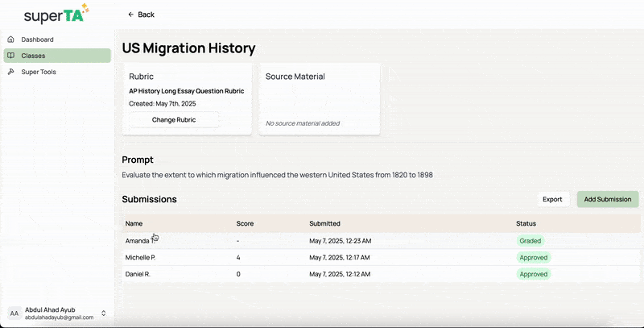Open Amanda's submission row
The image size is (644, 328).
138,241
